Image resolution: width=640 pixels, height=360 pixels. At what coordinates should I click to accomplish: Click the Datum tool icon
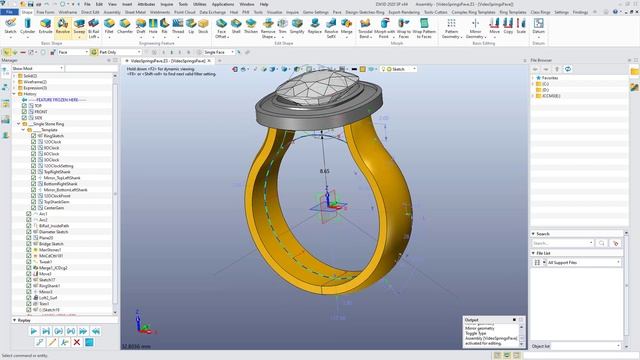coord(539,27)
